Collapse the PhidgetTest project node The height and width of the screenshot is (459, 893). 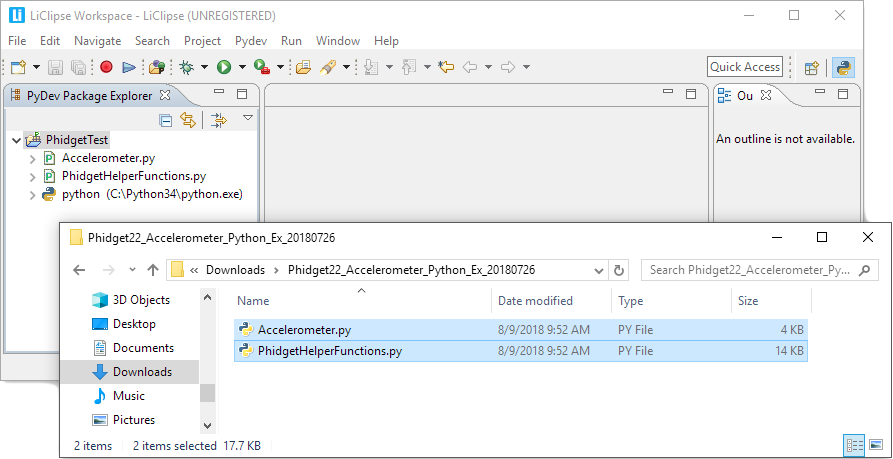tap(15, 140)
